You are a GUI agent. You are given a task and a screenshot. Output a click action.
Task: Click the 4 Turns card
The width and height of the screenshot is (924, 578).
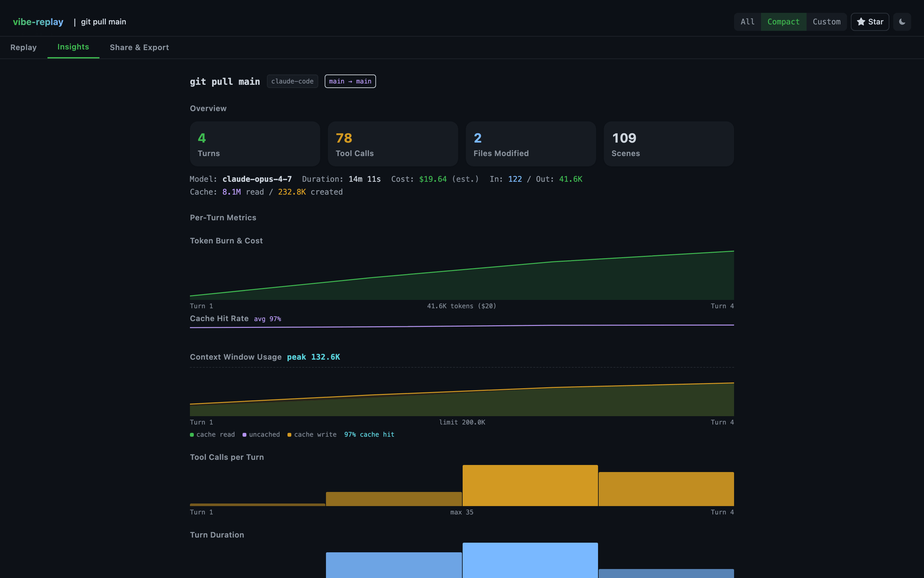255,144
